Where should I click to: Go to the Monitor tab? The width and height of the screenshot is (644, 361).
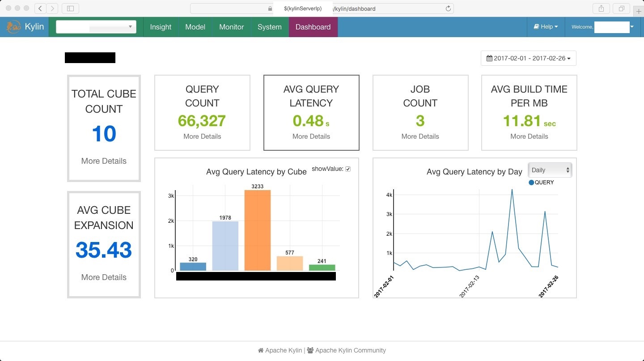tap(231, 27)
